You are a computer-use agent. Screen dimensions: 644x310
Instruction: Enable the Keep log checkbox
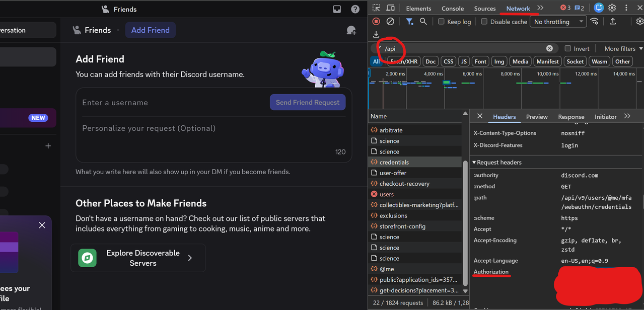(441, 22)
